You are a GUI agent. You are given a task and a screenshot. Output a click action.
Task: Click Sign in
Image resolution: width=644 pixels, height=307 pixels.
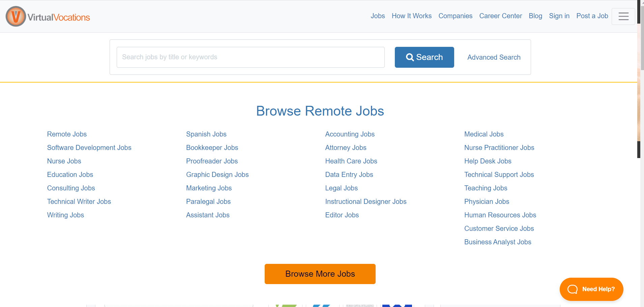559,16
